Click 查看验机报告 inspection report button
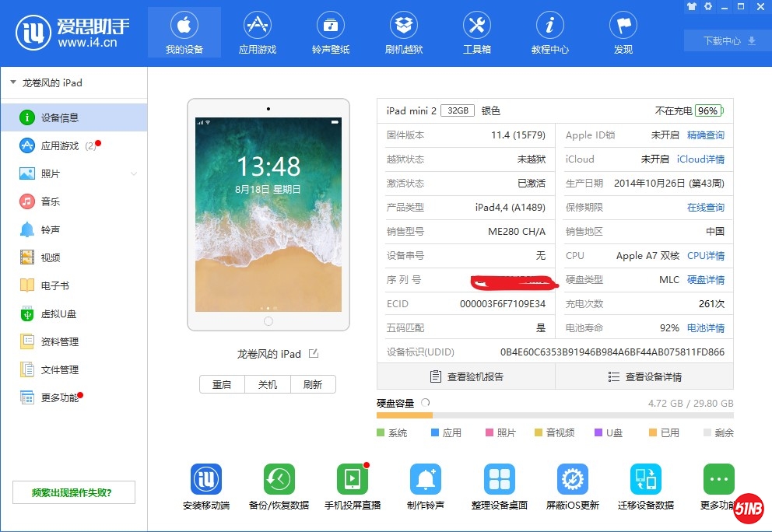This screenshot has width=772, height=532. click(x=466, y=376)
